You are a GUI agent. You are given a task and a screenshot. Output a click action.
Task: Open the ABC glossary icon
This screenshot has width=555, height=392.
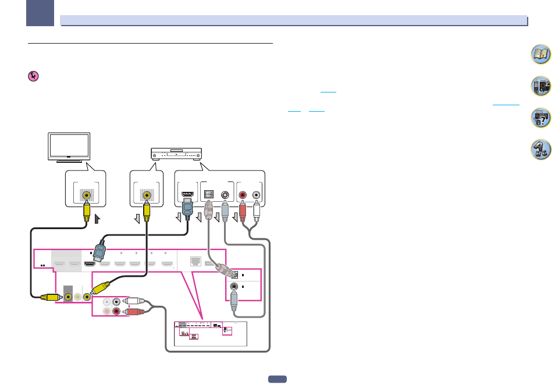coord(540,149)
